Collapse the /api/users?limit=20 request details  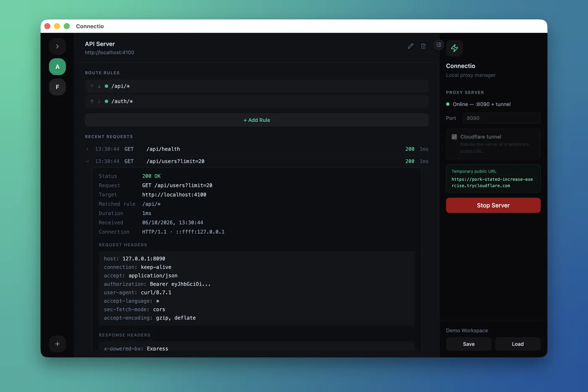(87, 161)
